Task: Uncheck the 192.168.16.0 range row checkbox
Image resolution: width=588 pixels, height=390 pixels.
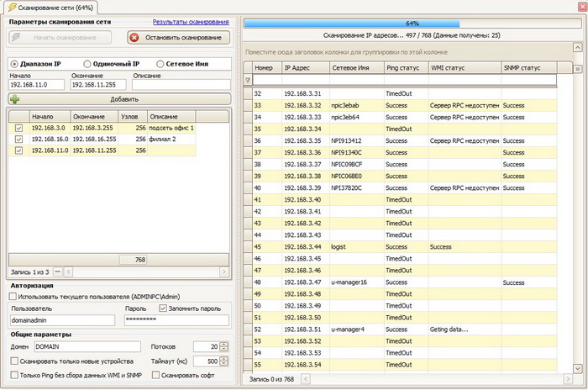Action: click(19, 139)
